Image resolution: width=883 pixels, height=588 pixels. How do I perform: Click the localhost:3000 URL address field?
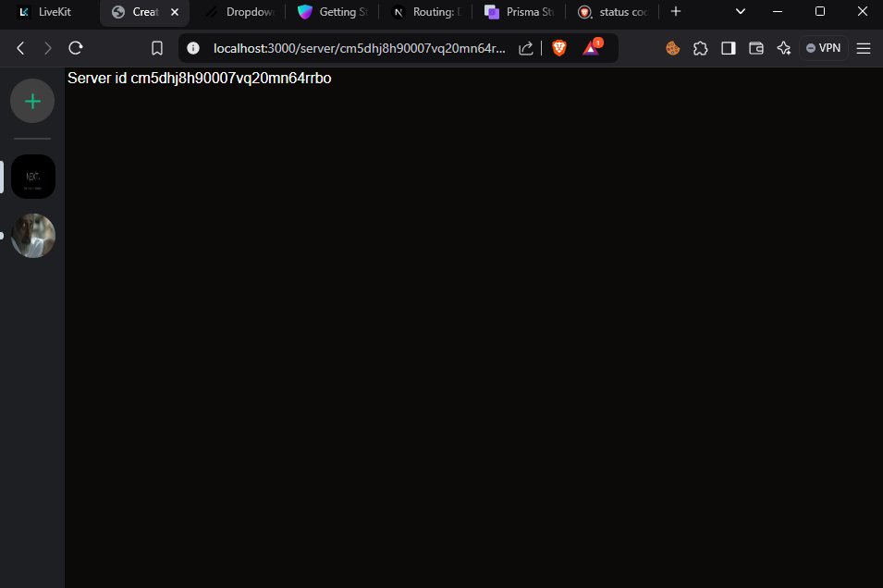pos(359,48)
